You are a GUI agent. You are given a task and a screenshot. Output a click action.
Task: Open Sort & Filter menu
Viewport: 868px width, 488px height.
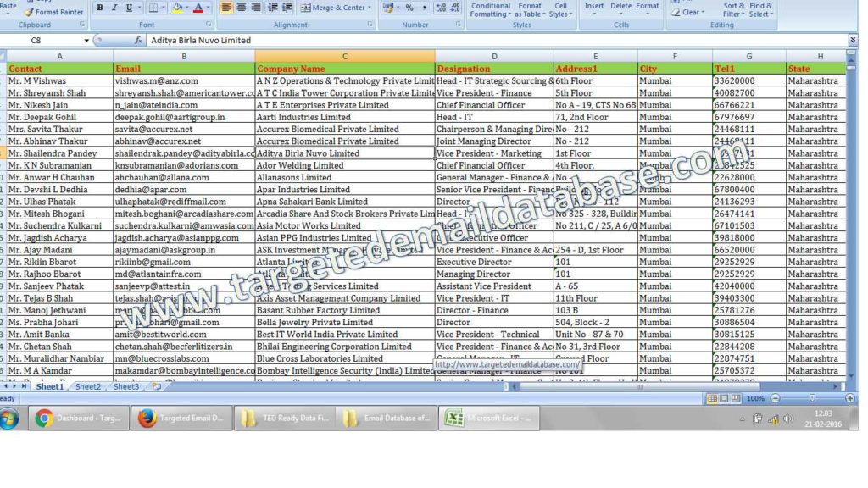733,9
